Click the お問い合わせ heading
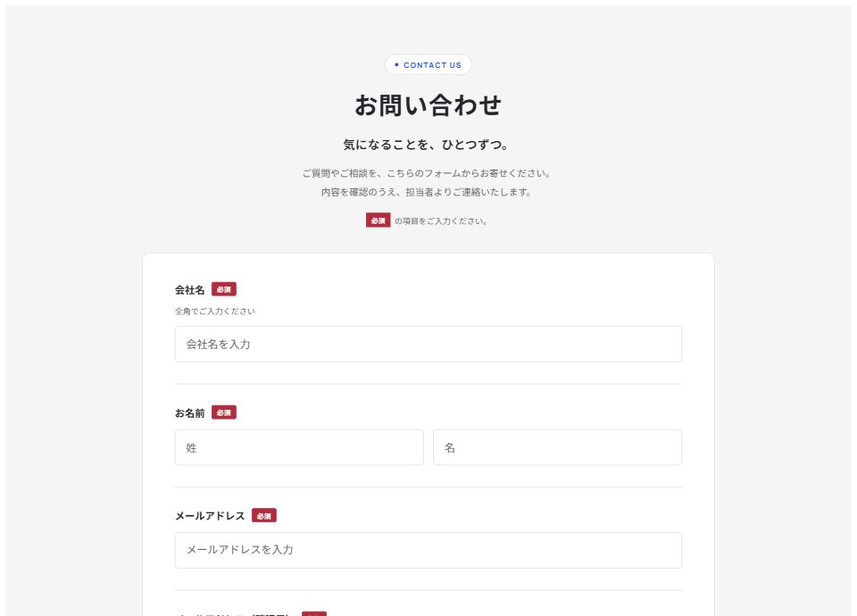 click(428, 105)
